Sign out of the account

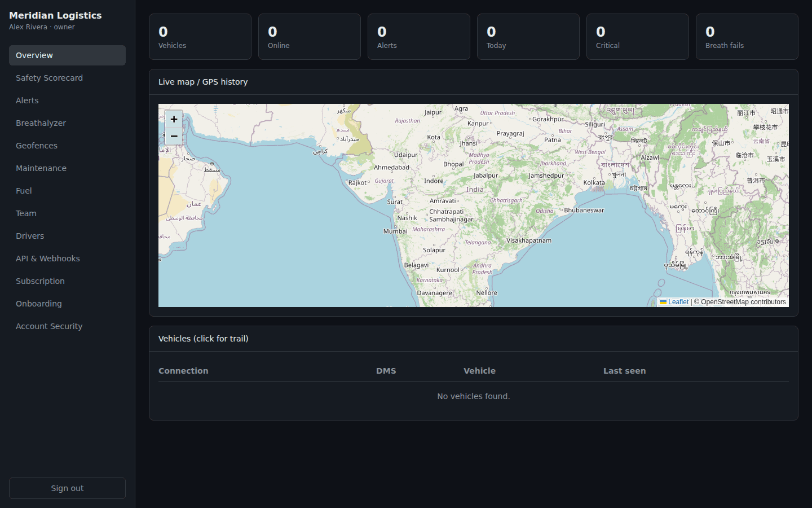pos(67,488)
